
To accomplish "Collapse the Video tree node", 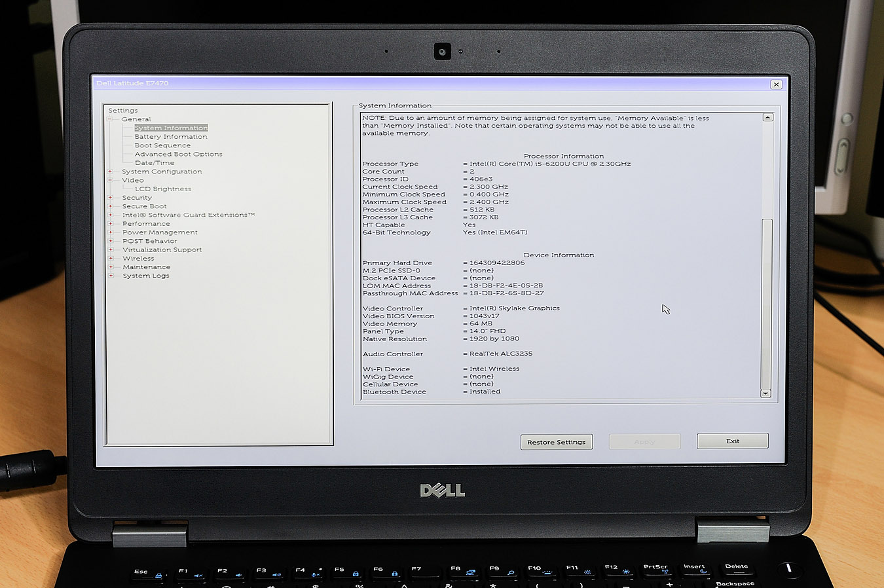I will tap(110, 180).
